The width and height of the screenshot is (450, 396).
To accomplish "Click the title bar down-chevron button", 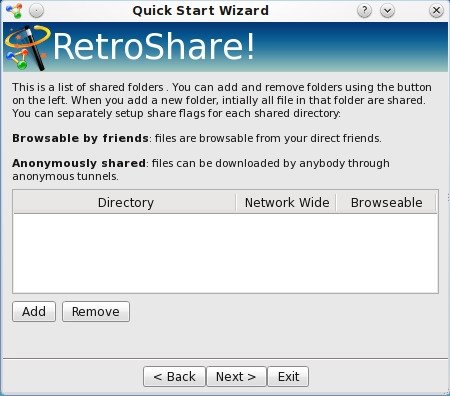I will pos(387,11).
